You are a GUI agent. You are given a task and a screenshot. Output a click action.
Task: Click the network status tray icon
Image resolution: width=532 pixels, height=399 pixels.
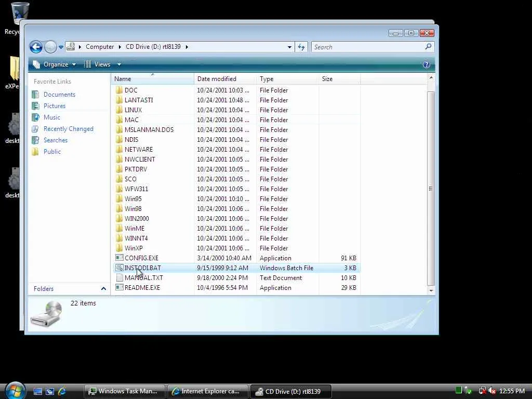click(x=482, y=391)
